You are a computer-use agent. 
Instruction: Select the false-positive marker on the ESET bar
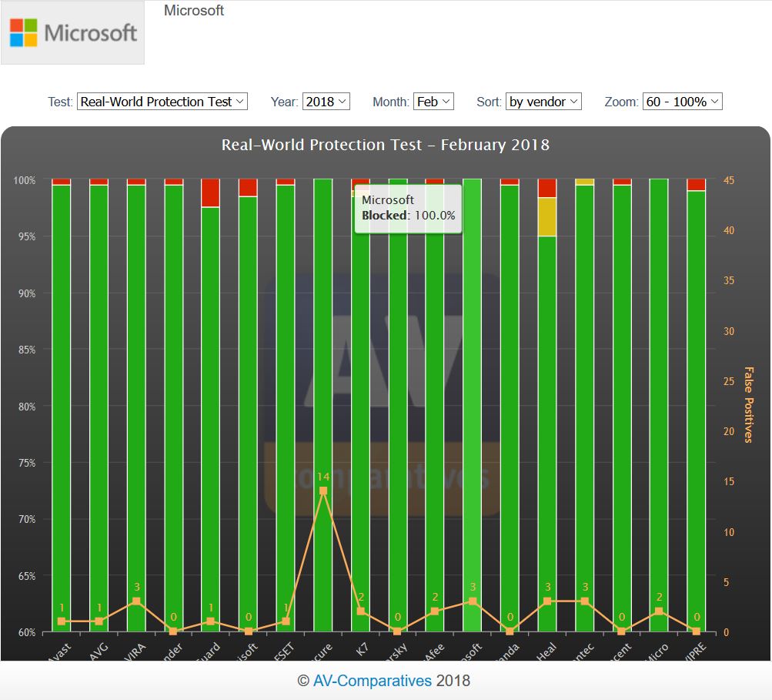(x=286, y=621)
